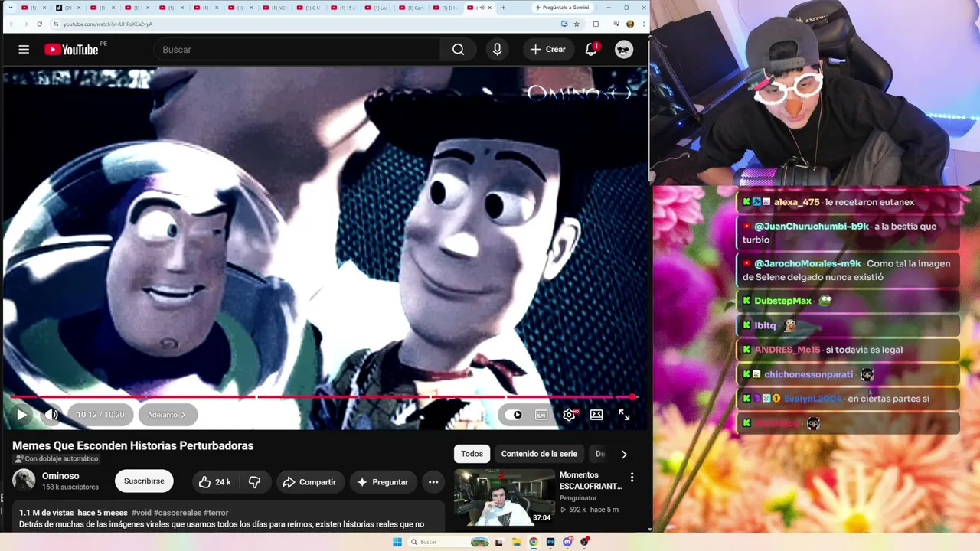Like the video with thumbs up
Image resolution: width=980 pixels, height=551 pixels.
point(214,482)
